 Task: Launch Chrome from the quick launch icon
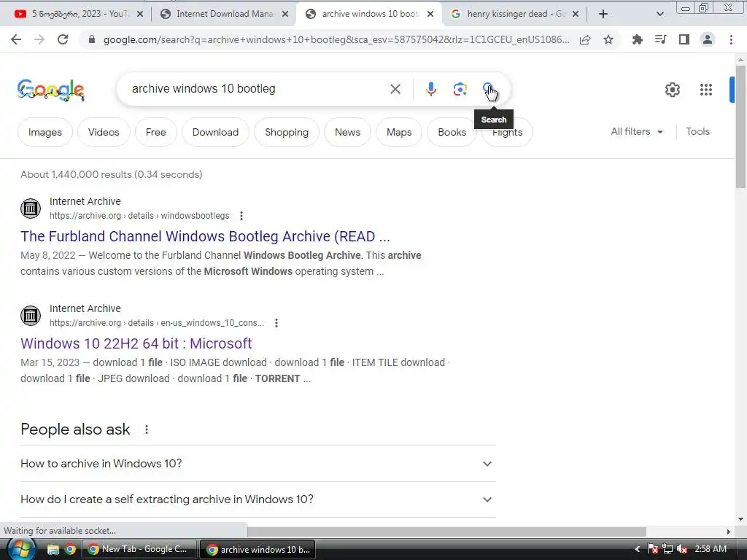coord(70,550)
